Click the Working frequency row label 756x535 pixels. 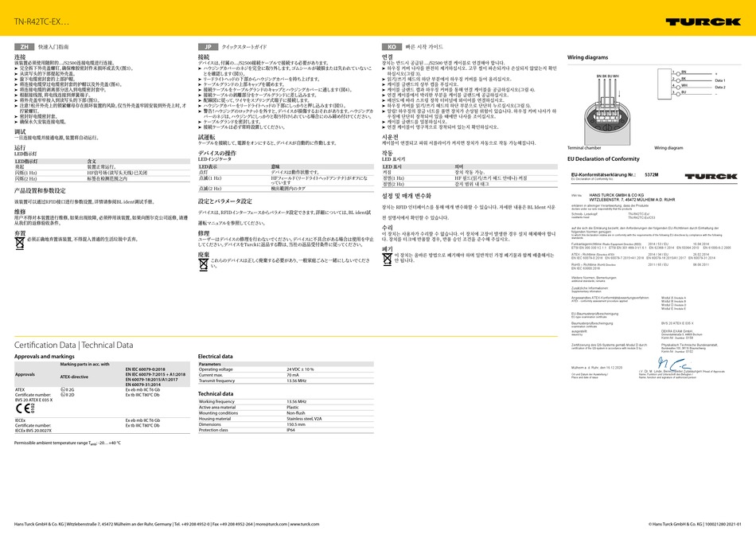coord(216,401)
